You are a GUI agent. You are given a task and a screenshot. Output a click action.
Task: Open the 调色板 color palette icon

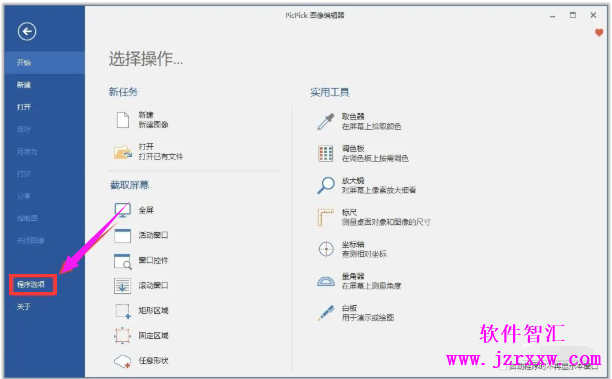pyautogui.click(x=326, y=153)
